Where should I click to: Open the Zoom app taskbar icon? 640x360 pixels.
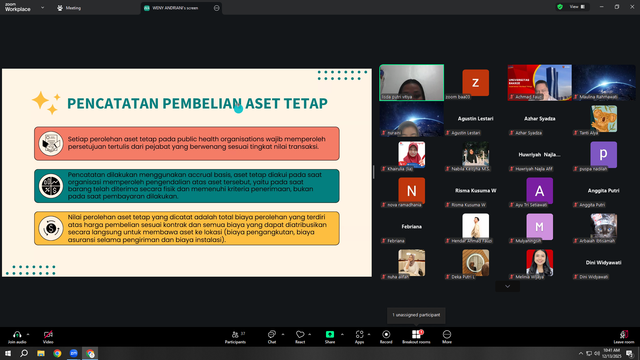click(73, 353)
